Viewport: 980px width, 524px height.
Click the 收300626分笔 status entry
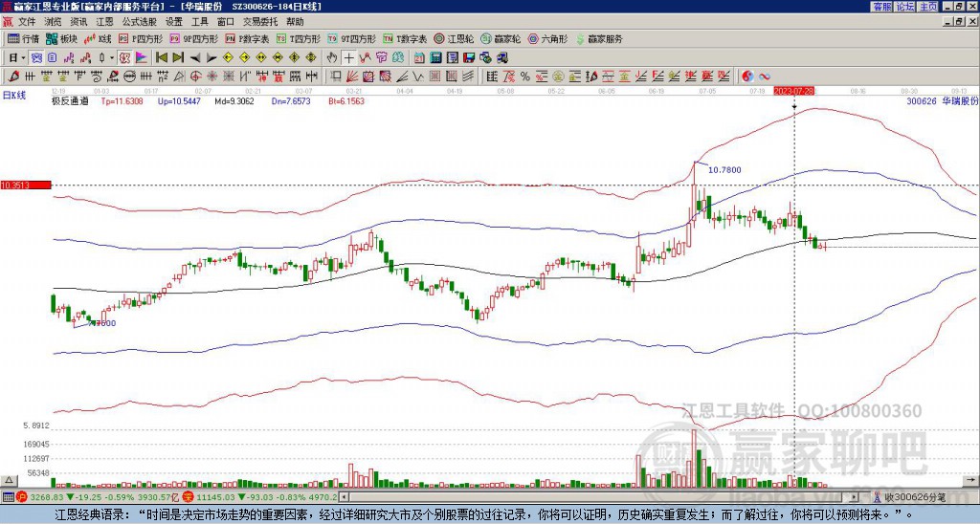pos(910,497)
